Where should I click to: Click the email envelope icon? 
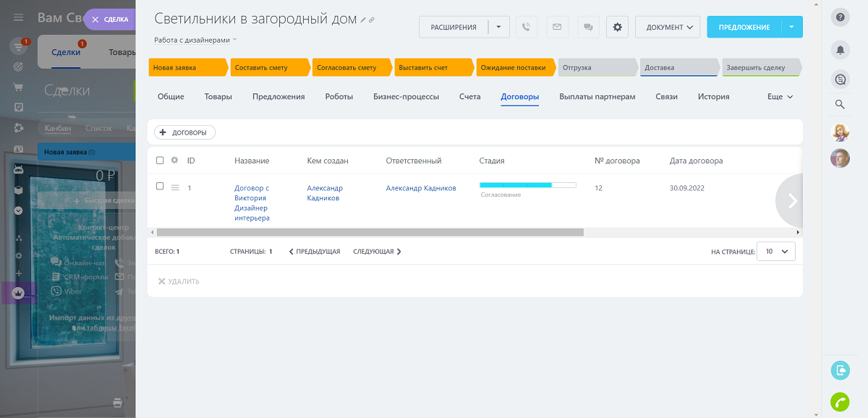[x=557, y=27]
